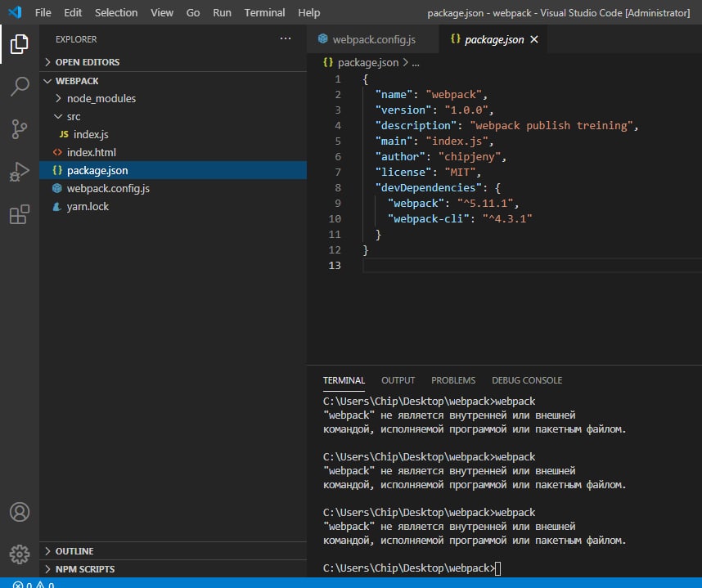The width and height of the screenshot is (702, 588).
Task: Open yarn.lock in the file tree
Action: (173, 206)
